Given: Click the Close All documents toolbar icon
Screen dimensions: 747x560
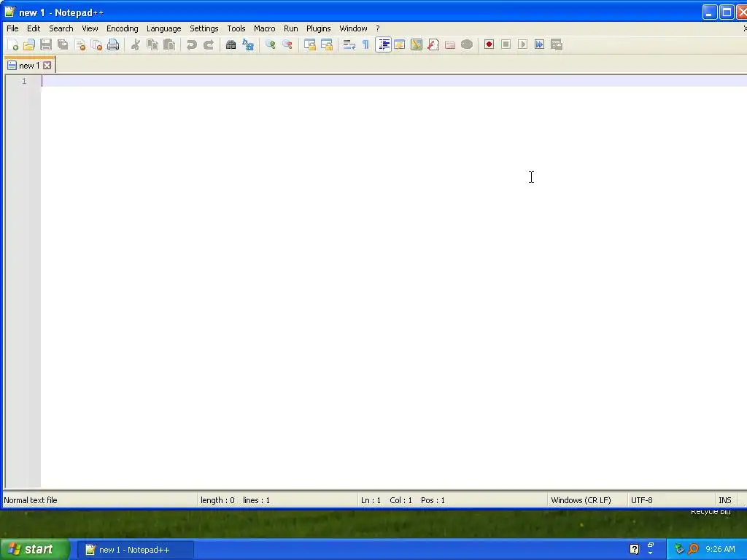Looking at the screenshot, I should (96, 44).
